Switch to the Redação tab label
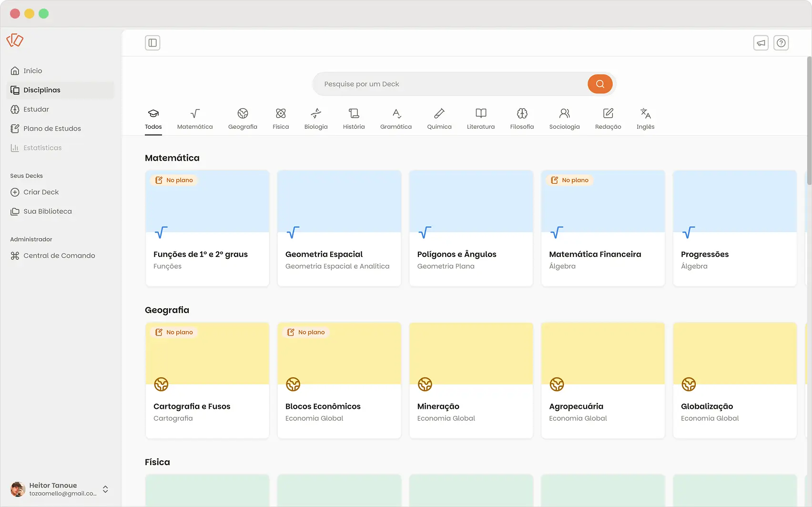812x507 pixels. pos(608,127)
